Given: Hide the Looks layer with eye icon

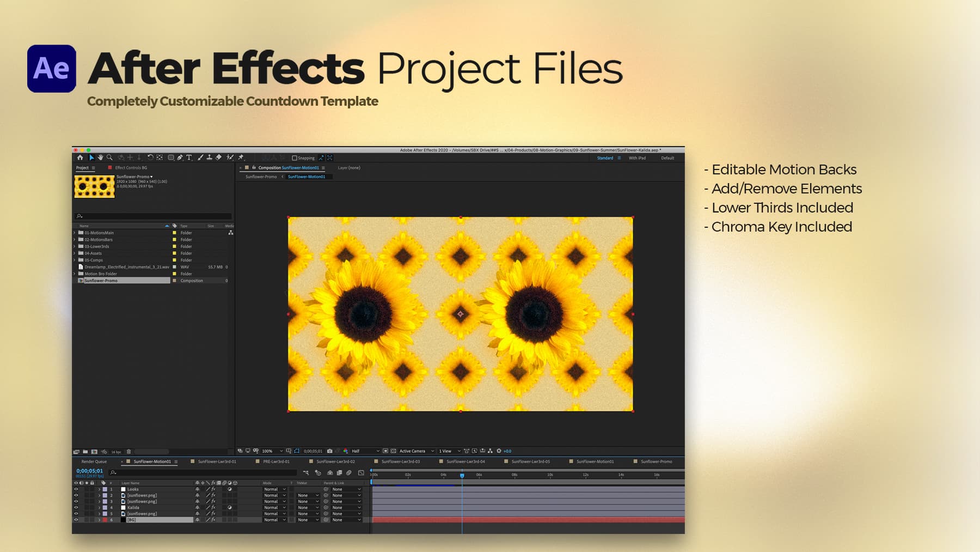Looking at the screenshot, I should [76, 489].
